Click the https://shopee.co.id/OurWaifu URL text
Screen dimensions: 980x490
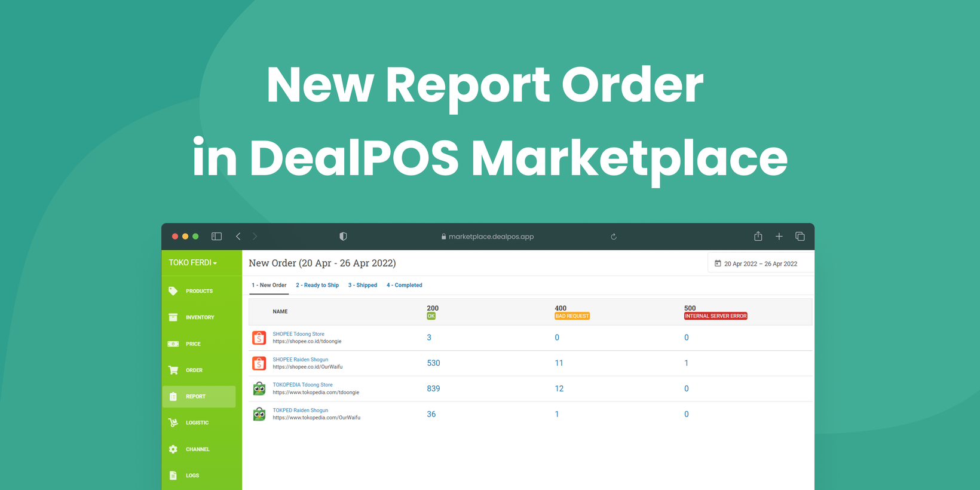(308, 367)
